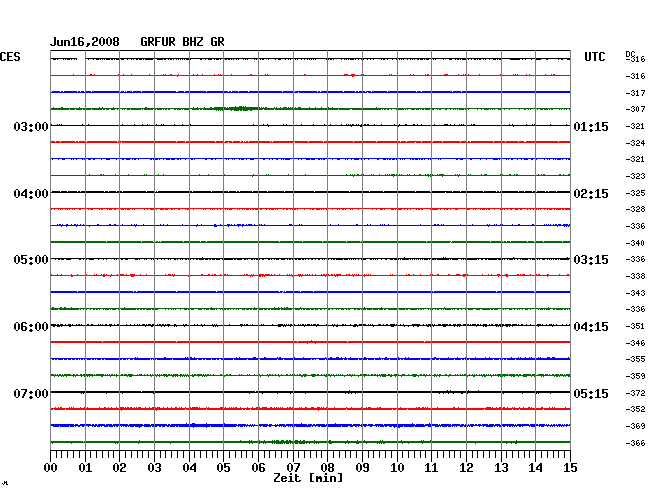Click minute axis tick label 06

[x=258, y=467]
